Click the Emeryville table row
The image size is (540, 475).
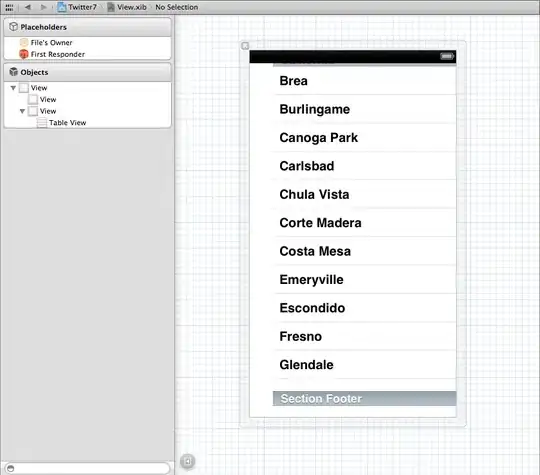(x=364, y=279)
